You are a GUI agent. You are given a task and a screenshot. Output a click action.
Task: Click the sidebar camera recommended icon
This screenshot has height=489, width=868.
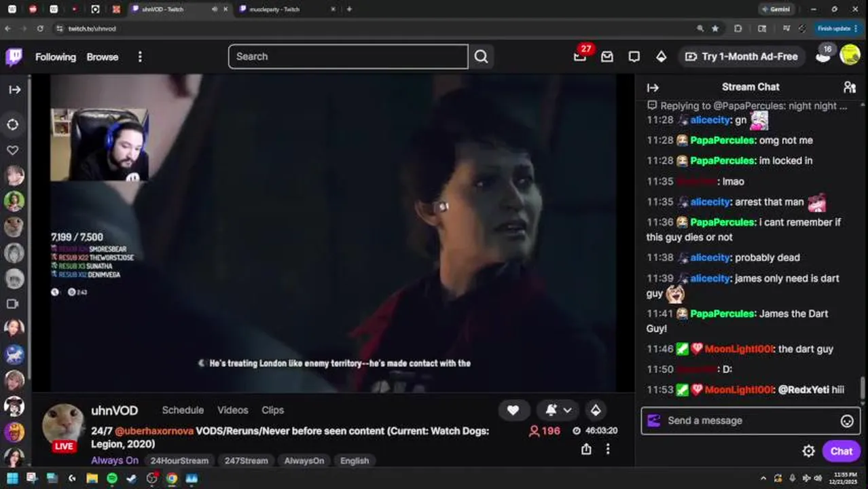click(x=13, y=304)
